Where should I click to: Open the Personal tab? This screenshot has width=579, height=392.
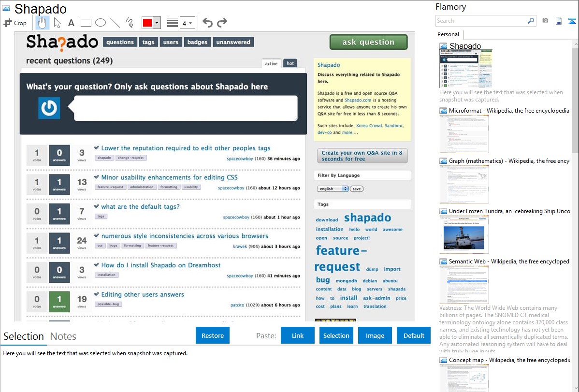449,34
